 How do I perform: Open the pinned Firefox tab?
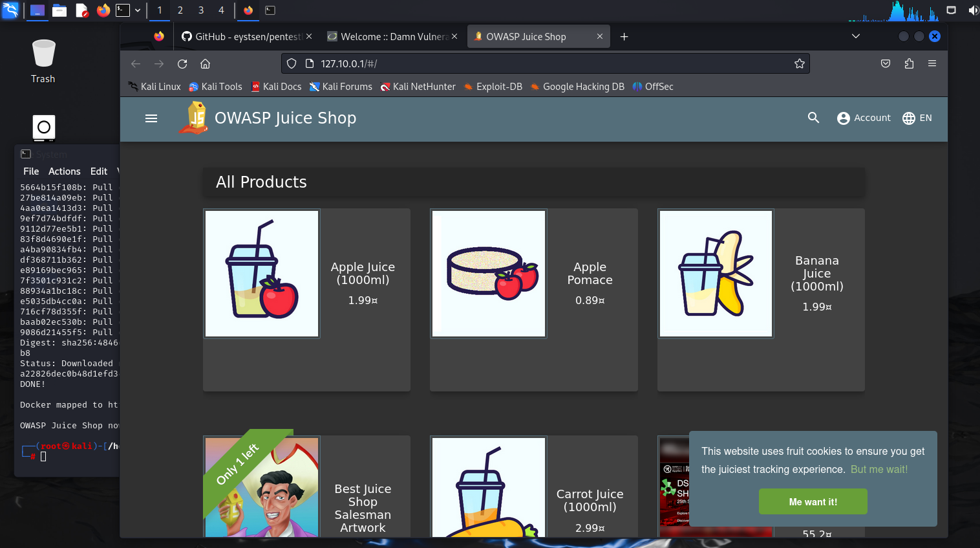point(159,37)
